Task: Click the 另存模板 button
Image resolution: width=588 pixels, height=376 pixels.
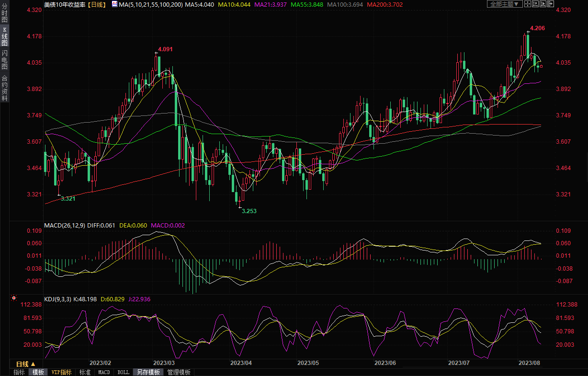Action: point(148,372)
